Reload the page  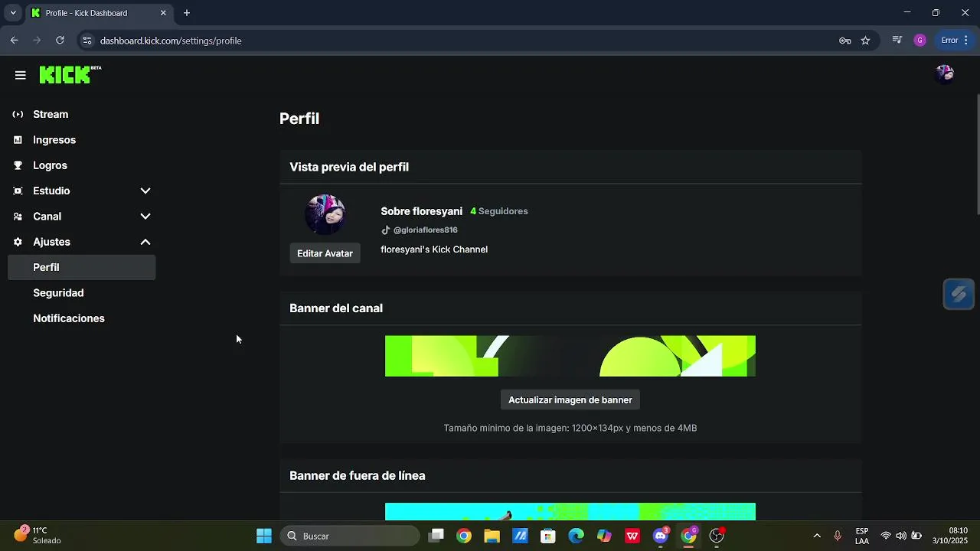click(60, 41)
